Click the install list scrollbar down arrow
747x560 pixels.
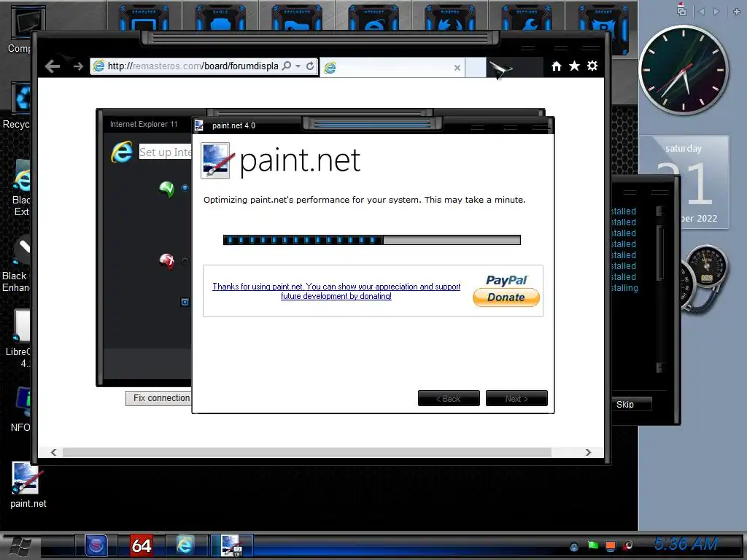point(659,367)
